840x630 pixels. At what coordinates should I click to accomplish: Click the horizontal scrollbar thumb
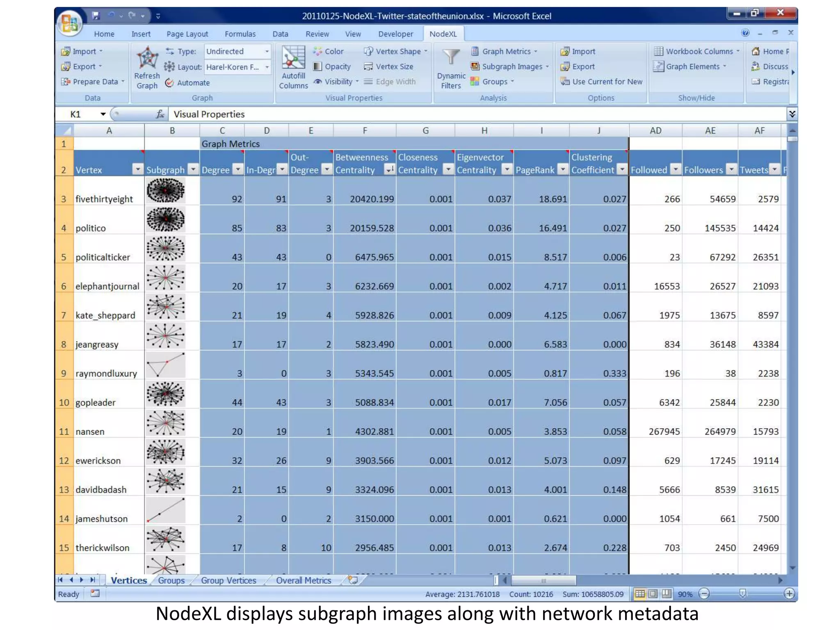(x=543, y=580)
